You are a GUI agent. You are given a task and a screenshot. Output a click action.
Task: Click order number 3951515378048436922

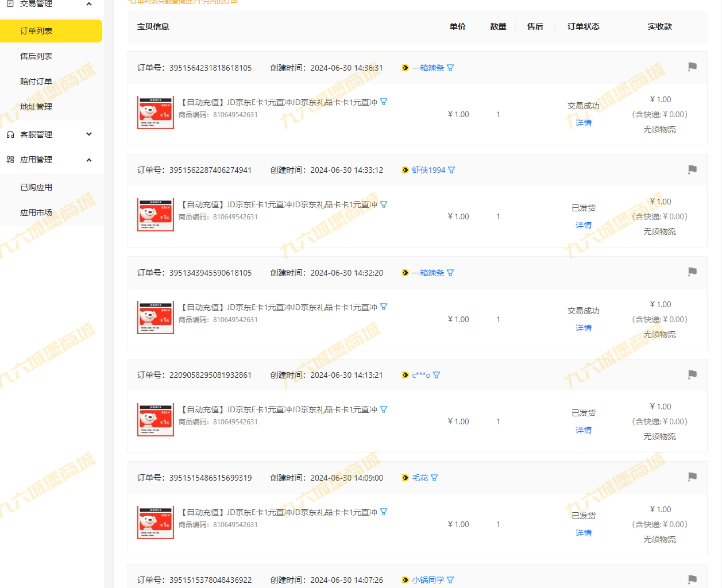210,580
